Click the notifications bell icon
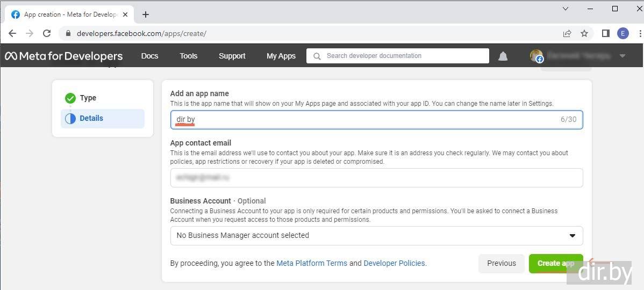 503,56
